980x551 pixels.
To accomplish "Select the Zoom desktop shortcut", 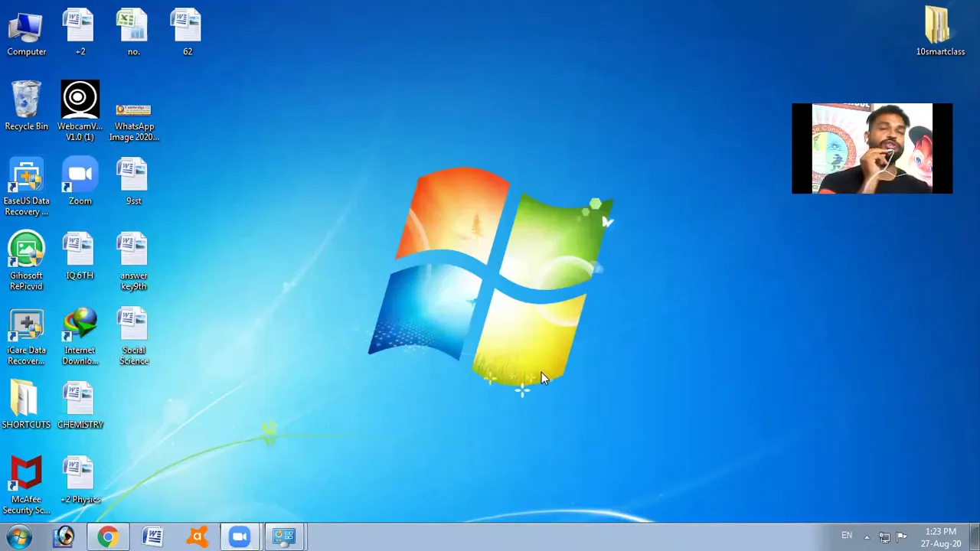I will [80, 181].
